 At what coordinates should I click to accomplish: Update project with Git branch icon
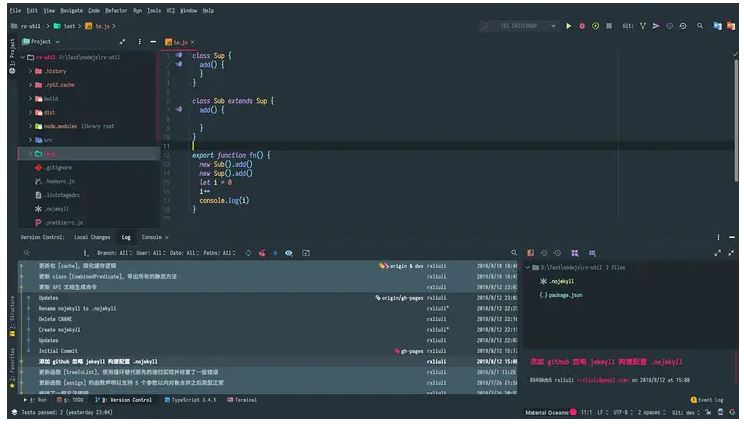pos(642,26)
